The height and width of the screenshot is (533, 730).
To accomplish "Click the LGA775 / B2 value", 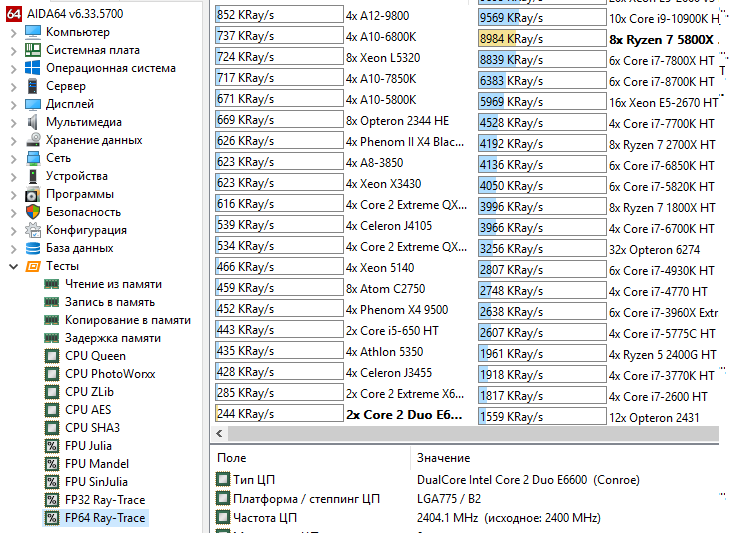I will tap(449, 499).
